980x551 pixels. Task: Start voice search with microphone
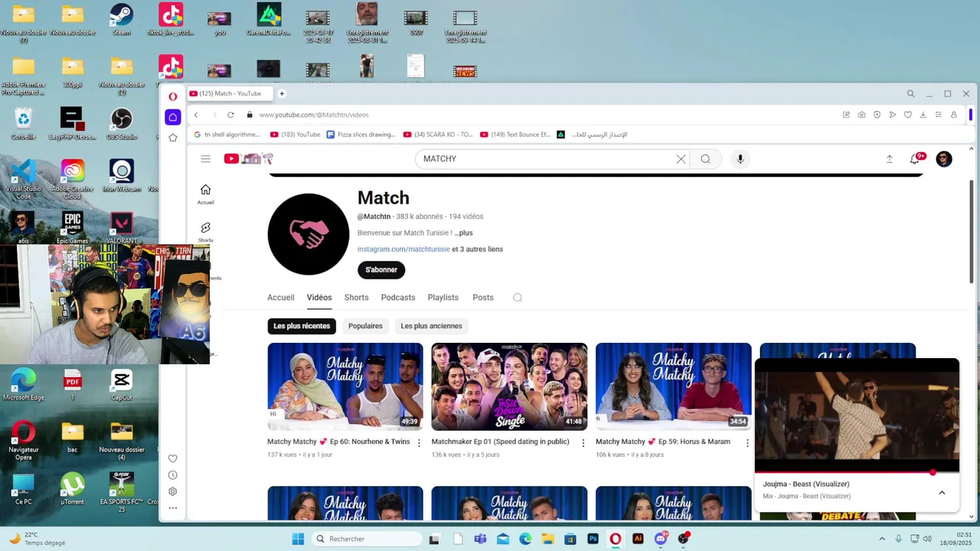coord(740,159)
